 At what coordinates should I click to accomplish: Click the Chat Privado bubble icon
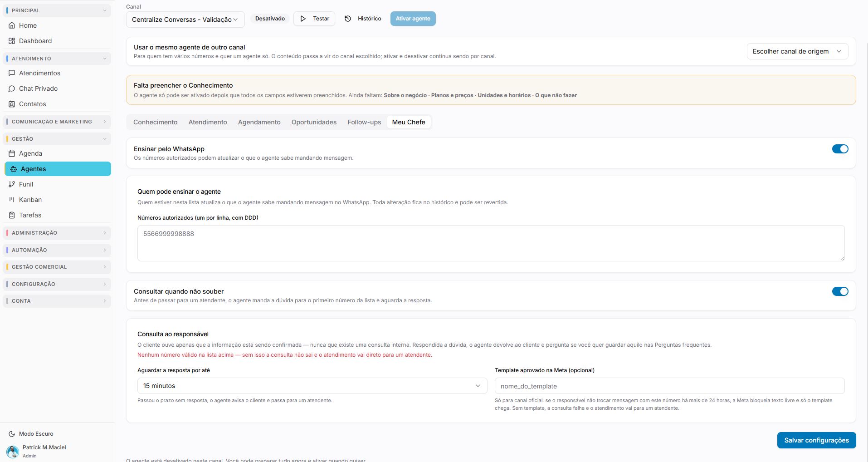coord(12,88)
